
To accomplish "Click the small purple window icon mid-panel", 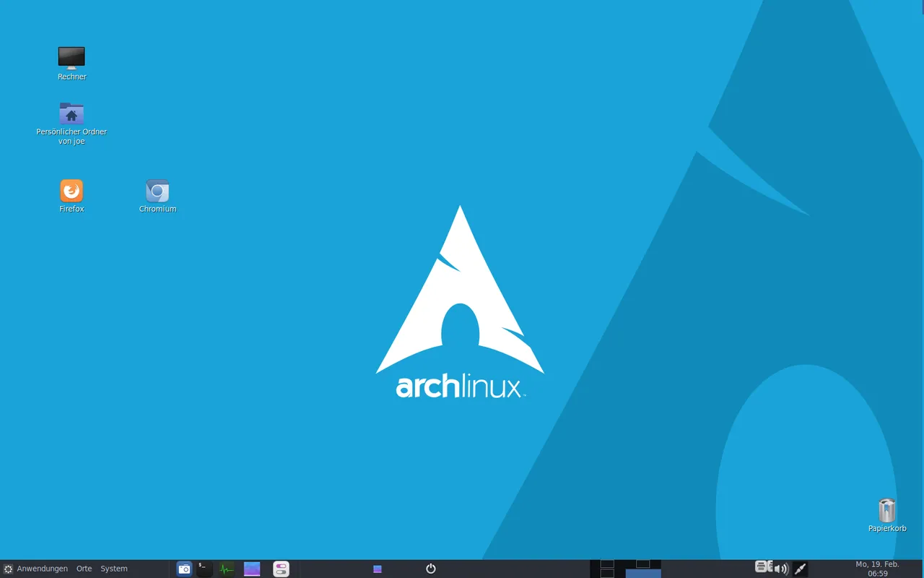I will click(x=377, y=569).
